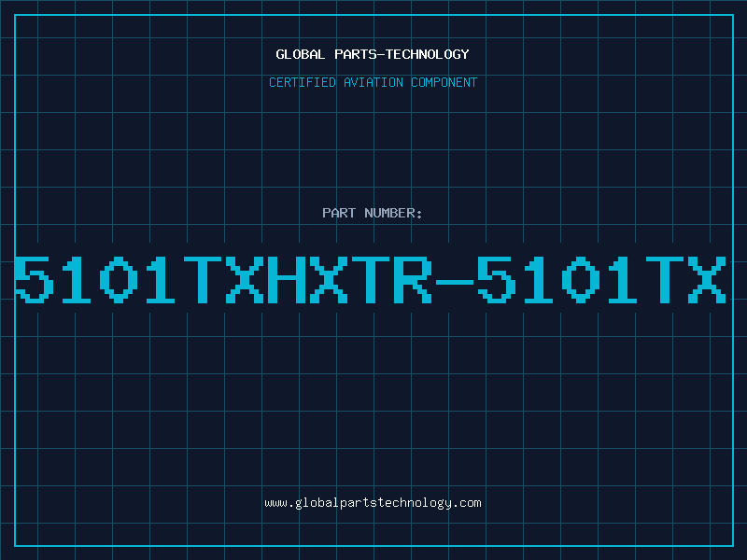Viewport: 747px width, 560px height.
Task: Click the part number 5101TXHXTR-5101TX
Action: pos(370,279)
